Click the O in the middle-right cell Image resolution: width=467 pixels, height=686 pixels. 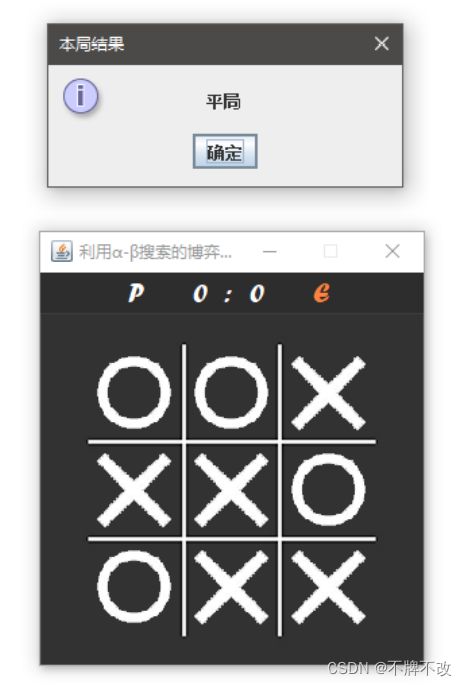(x=328, y=490)
